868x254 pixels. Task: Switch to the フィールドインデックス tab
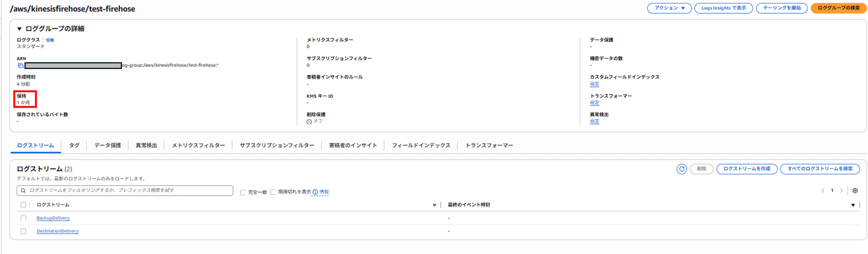click(421, 145)
